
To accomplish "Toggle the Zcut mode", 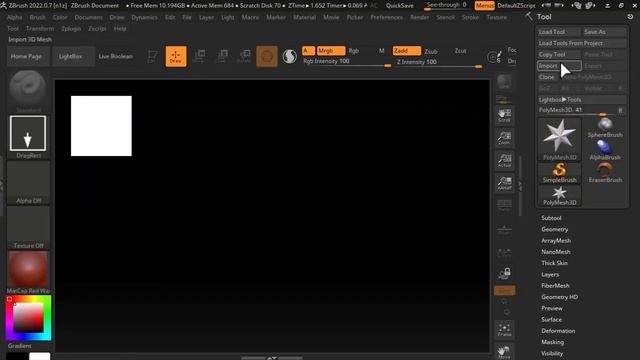I will pyautogui.click(x=460, y=51).
